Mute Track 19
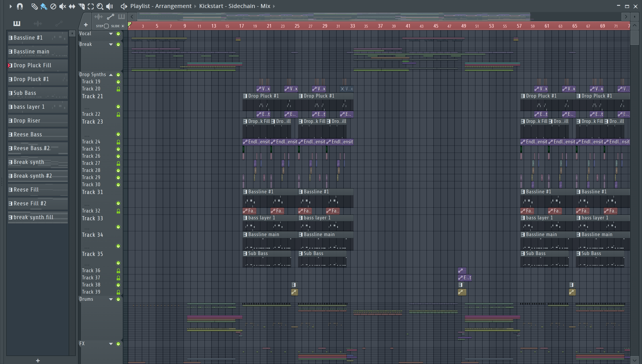This screenshot has height=364, width=642. 118,82
